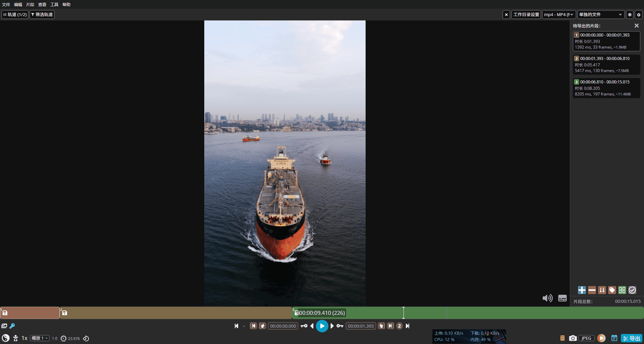Remove the current segment with minus icon
644x344 pixels.
[592, 290]
